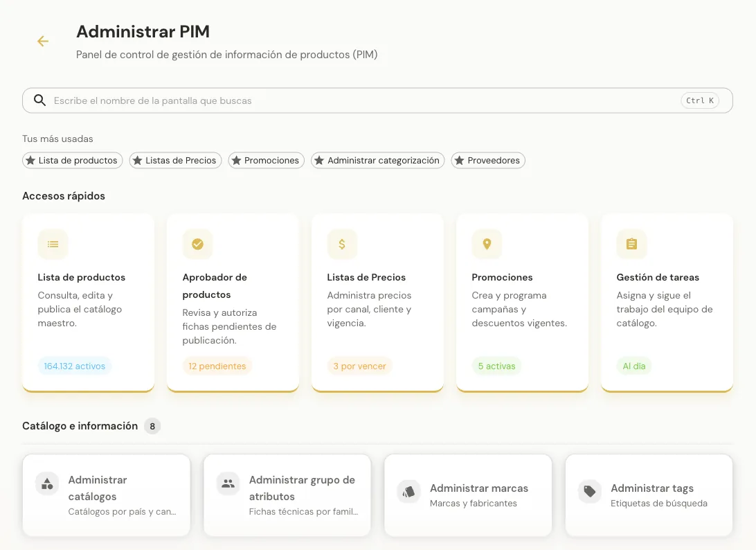756x550 pixels.
Task: Click the back arrow icon
Action: click(43, 42)
